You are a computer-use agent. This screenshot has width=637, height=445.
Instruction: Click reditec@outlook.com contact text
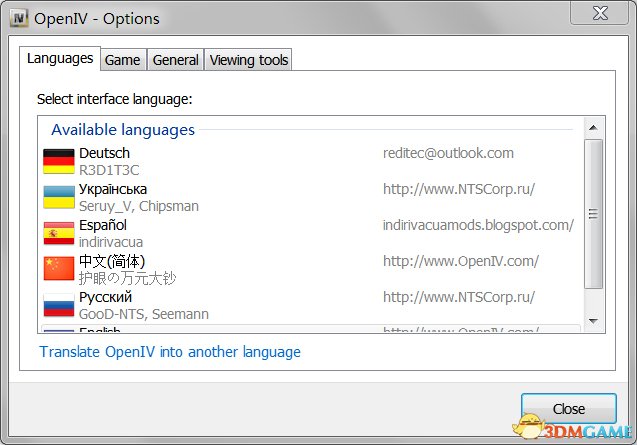[448, 153]
